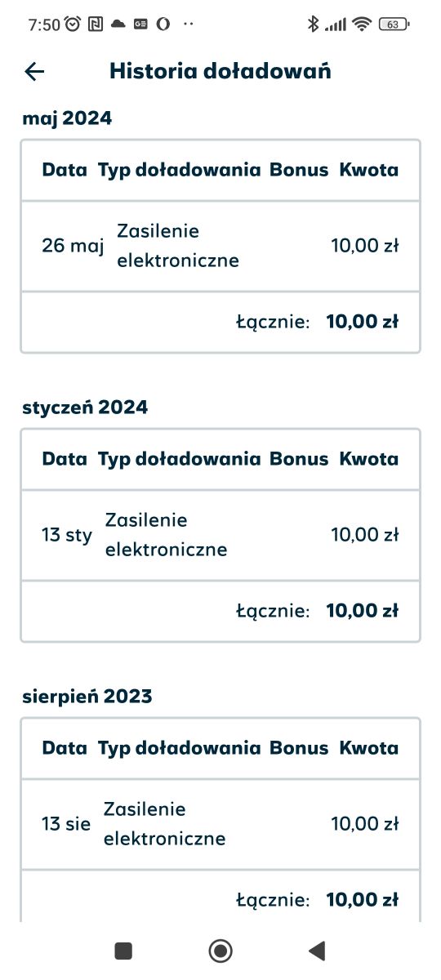This screenshot has width=441, height=980.
Task: Tap the alarm clock status icon
Action: click(x=73, y=24)
